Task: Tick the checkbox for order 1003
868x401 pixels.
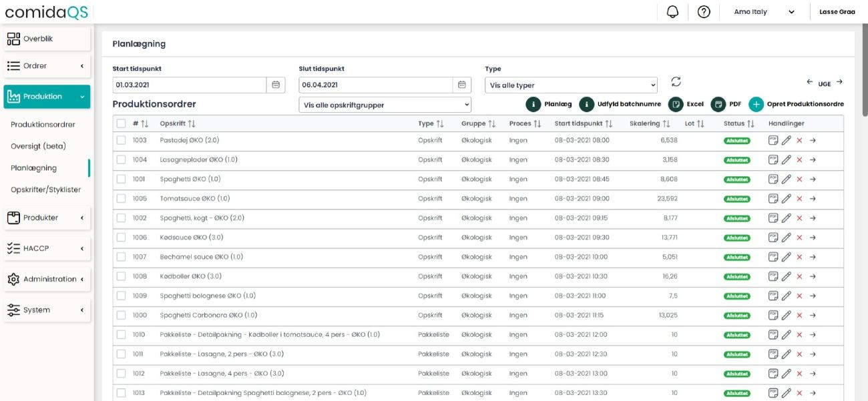Action: 121,141
